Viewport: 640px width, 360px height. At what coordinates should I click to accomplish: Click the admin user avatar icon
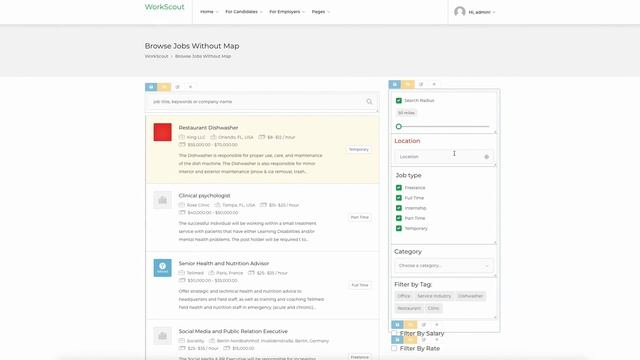point(460,12)
